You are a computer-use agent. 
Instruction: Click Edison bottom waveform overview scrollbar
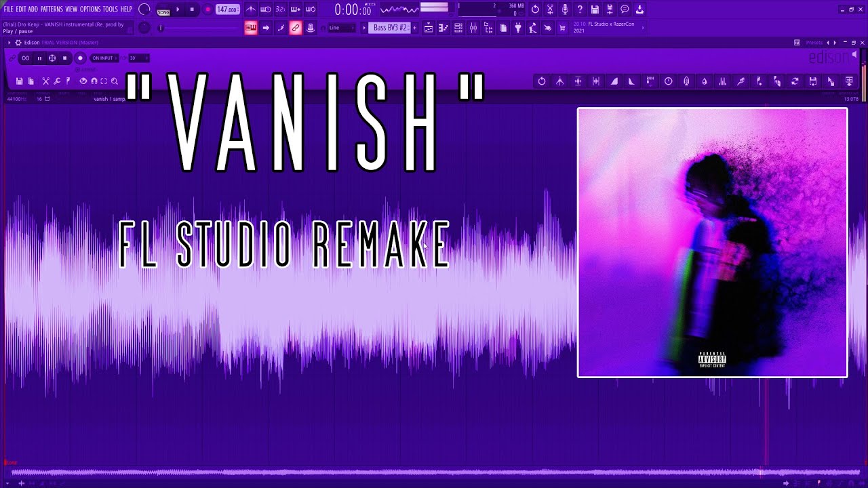(x=434, y=472)
